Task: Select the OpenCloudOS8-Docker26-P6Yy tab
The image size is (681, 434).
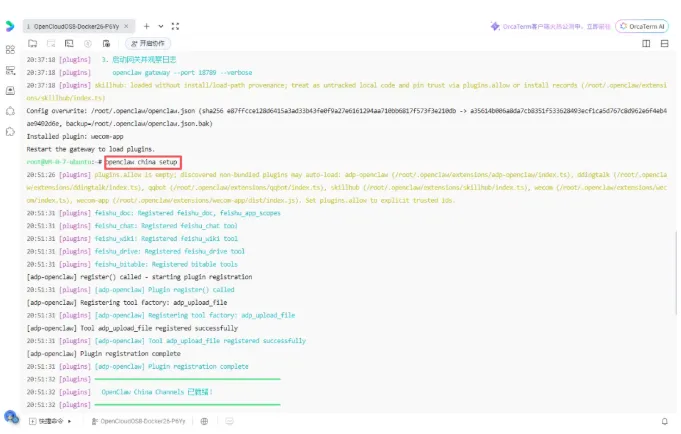Action: click(79, 27)
